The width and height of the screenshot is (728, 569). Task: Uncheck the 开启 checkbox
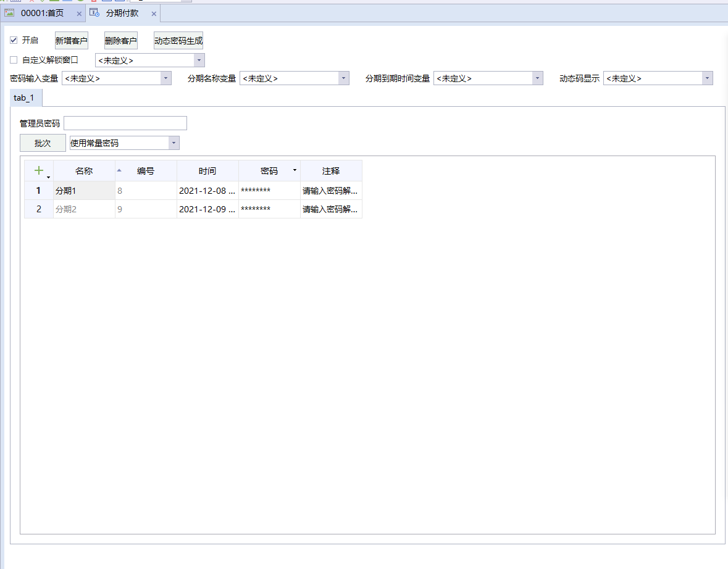tap(14, 41)
